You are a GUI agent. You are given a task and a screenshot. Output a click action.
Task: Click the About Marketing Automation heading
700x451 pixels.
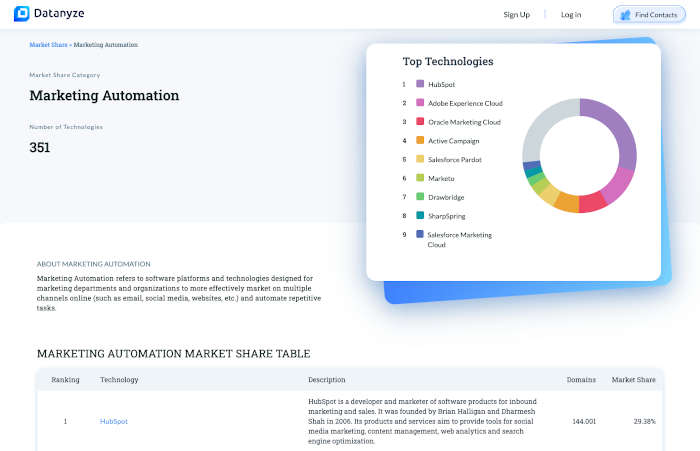tap(94, 264)
